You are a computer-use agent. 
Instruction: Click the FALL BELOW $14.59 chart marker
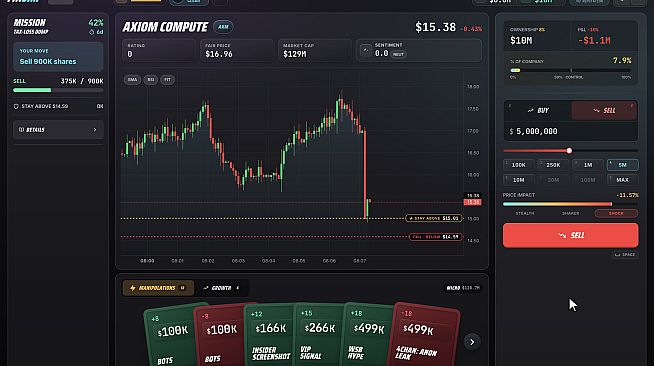[x=435, y=237]
